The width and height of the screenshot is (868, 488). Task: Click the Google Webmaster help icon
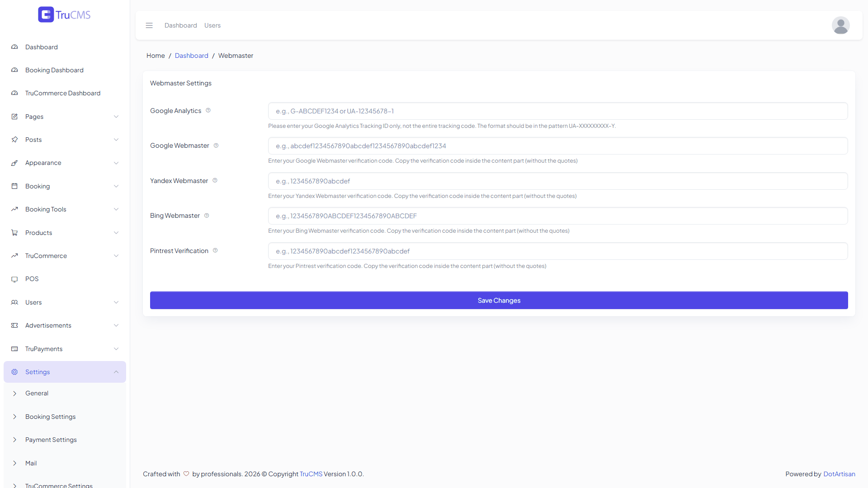[216, 145]
